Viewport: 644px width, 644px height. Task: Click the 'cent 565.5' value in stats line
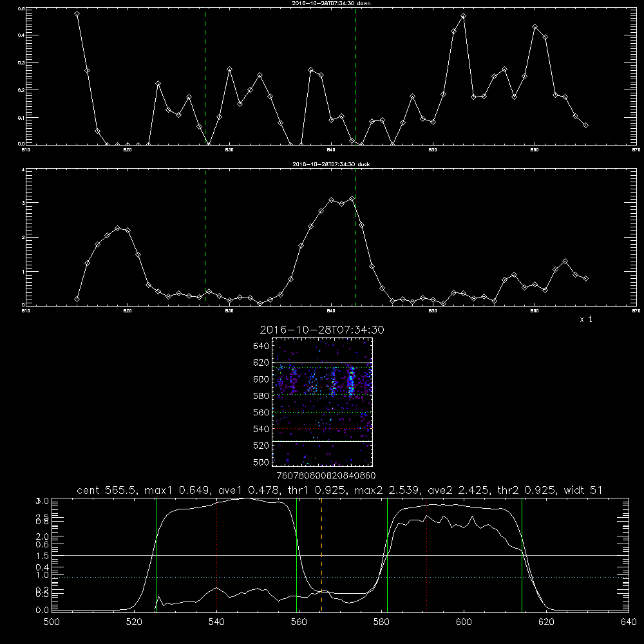tap(107, 490)
